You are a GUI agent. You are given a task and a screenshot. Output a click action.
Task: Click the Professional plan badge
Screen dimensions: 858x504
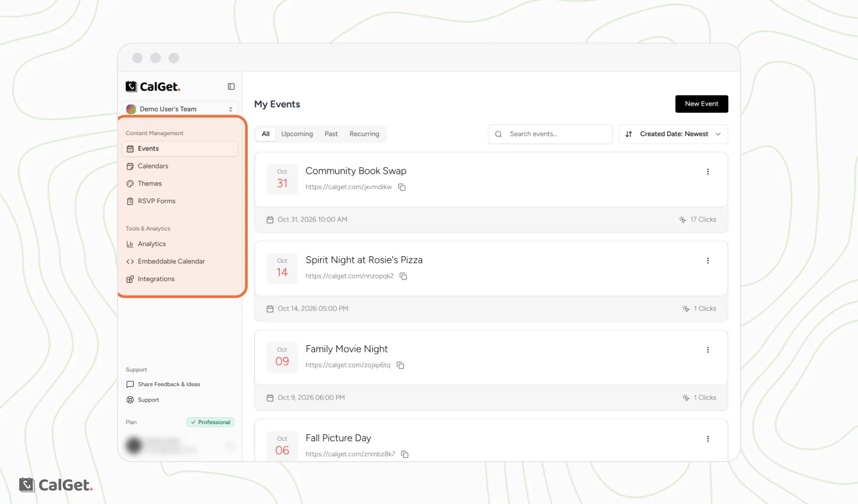click(x=210, y=423)
